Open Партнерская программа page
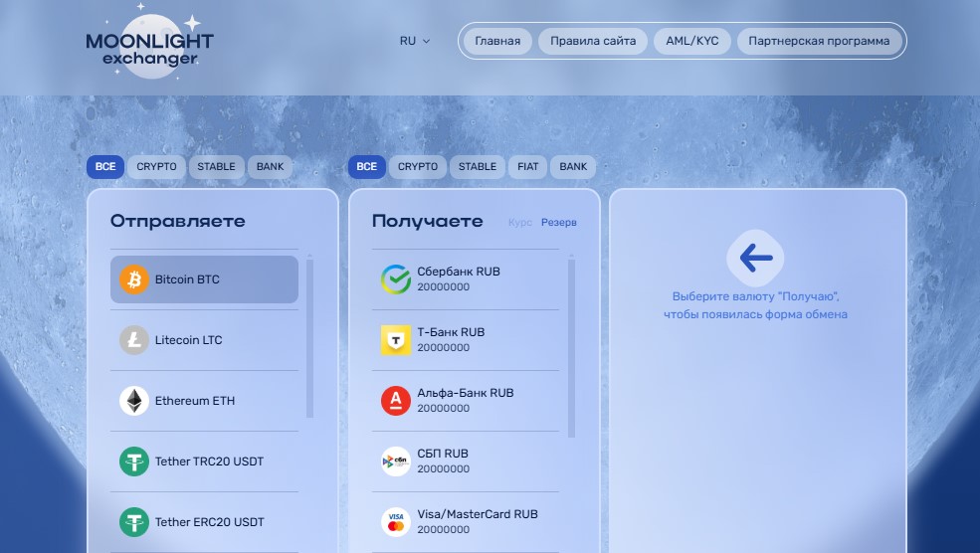This screenshot has height=553, width=980. (x=820, y=41)
